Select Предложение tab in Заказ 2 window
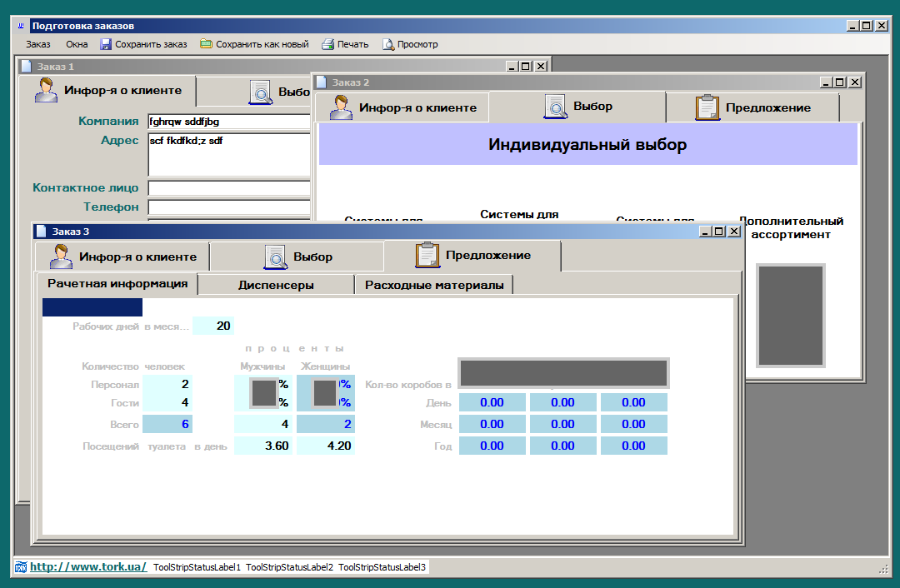This screenshot has height=588, width=900. click(752, 107)
